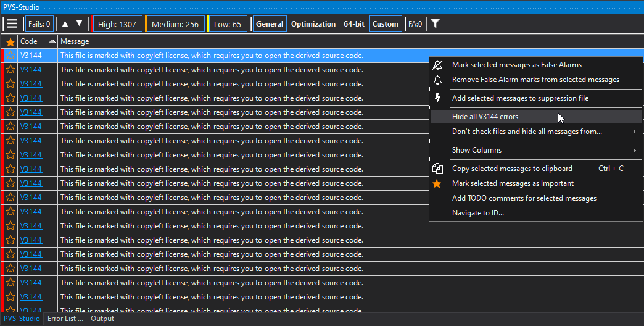644x326 pixels.
Task: Click the lightning bolt suppression icon
Action: 438,98
